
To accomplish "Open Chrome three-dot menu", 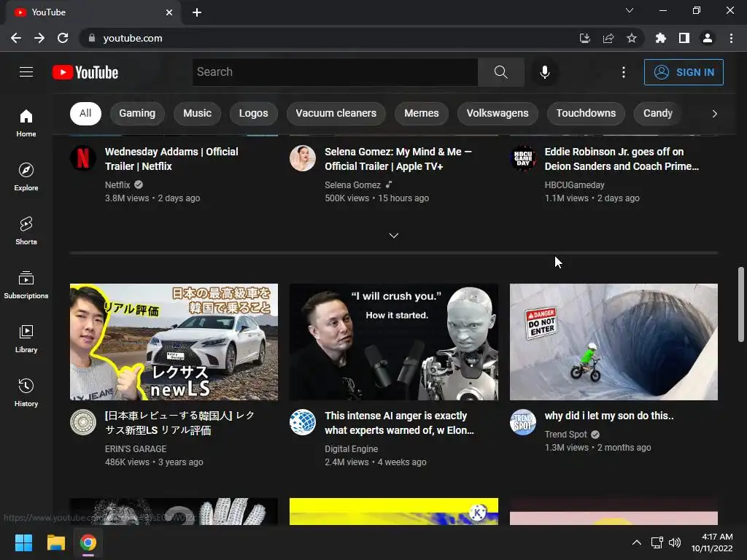I will click(731, 38).
